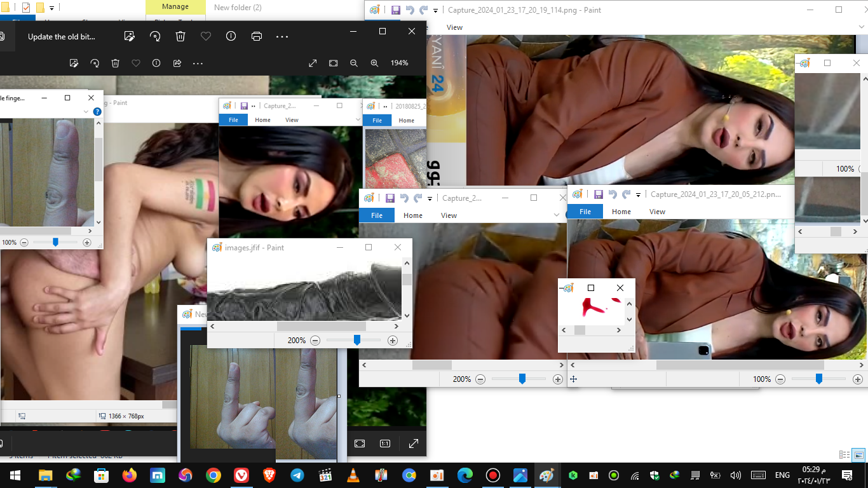Open the three-dots more menu beside the print icon

(282, 36)
